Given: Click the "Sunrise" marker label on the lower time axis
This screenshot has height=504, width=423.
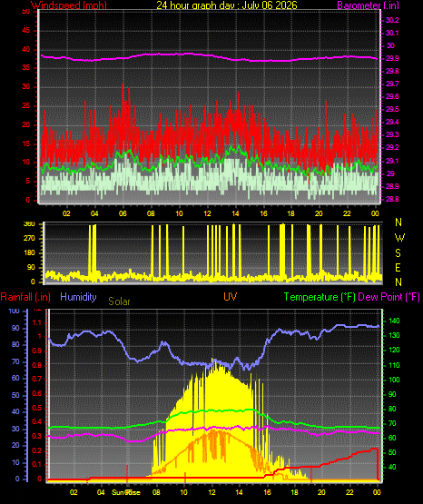Looking at the screenshot, I should point(126,492).
